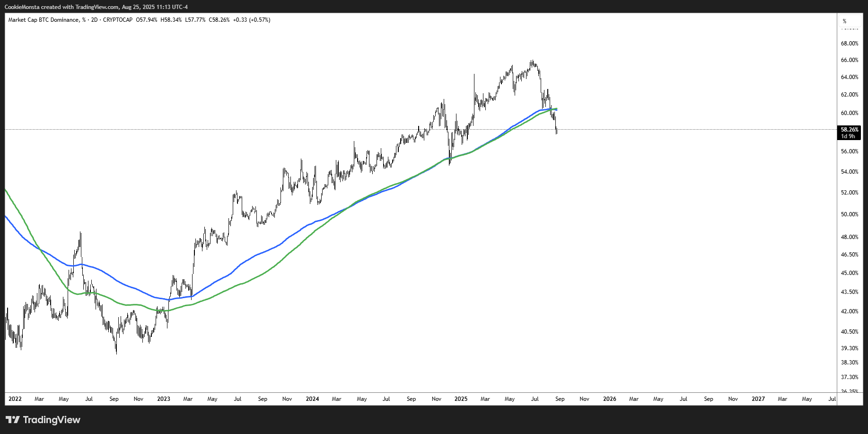868x434 pixels.
Task: Click the most recent candle on the chart
Action: [x=557, y=130]
